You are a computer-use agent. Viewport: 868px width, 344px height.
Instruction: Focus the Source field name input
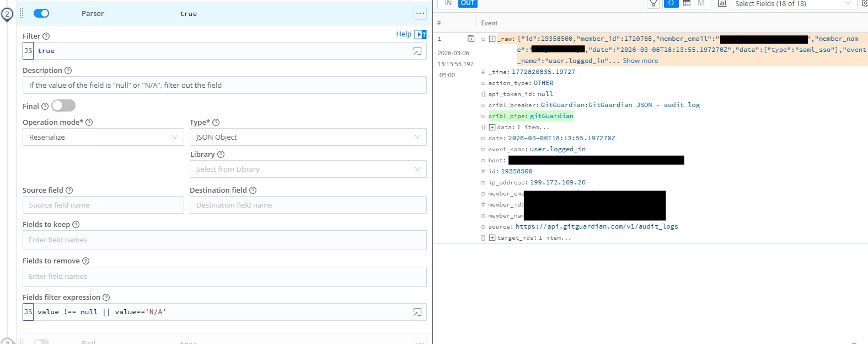103,205
